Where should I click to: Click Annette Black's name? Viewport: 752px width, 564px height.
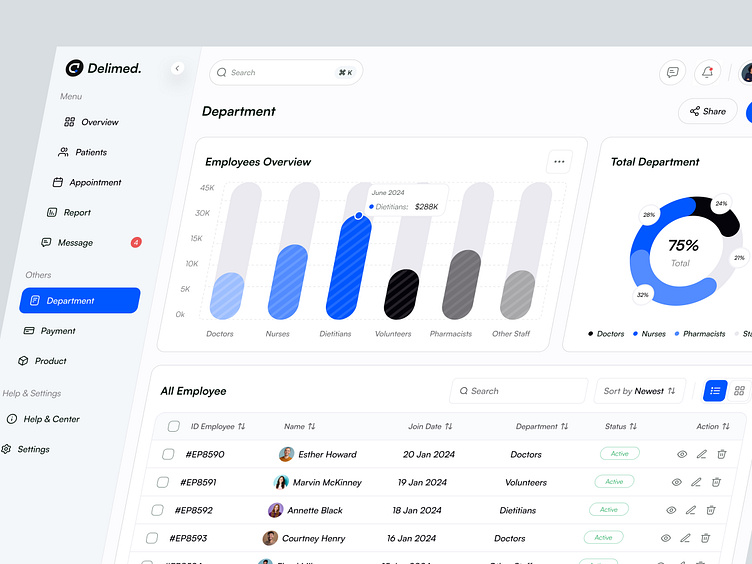[x=315, y=511]
